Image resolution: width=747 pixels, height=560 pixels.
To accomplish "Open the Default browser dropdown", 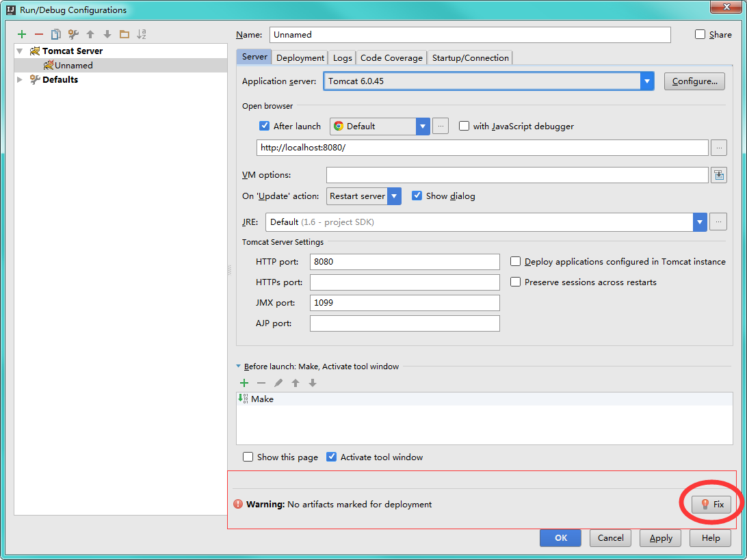I will coord(423,126).
